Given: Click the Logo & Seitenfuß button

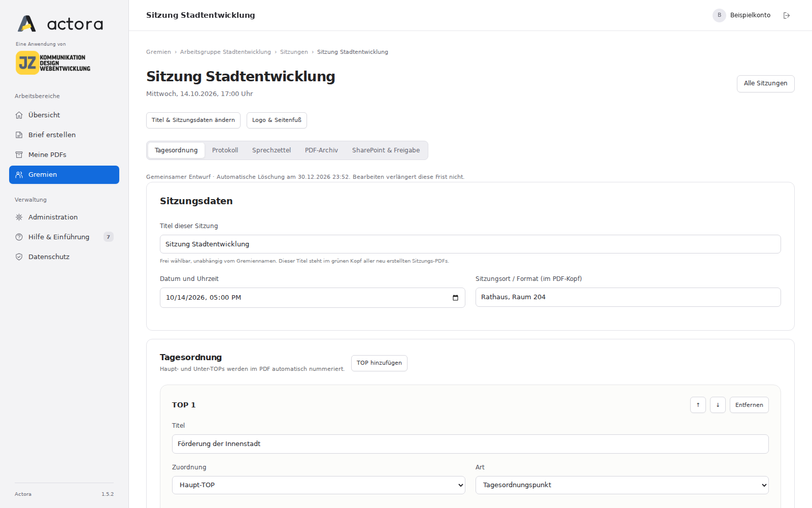Looking at the screenshot, I should tap(277, 120).
